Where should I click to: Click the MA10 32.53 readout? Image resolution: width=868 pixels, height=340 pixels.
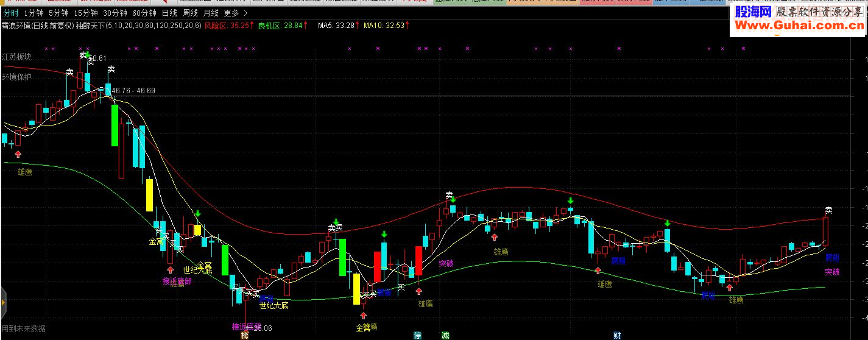(385, 26)
